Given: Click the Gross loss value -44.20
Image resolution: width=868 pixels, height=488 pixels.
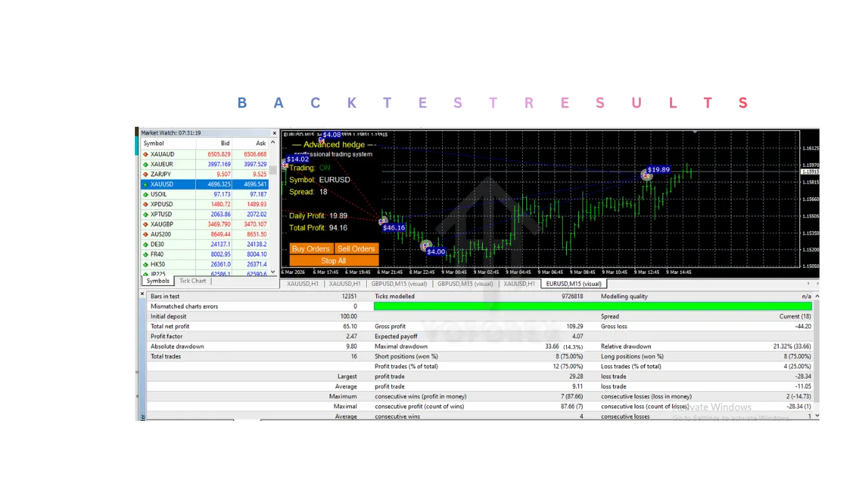Looking at the screenshot, I should [803, 327].
